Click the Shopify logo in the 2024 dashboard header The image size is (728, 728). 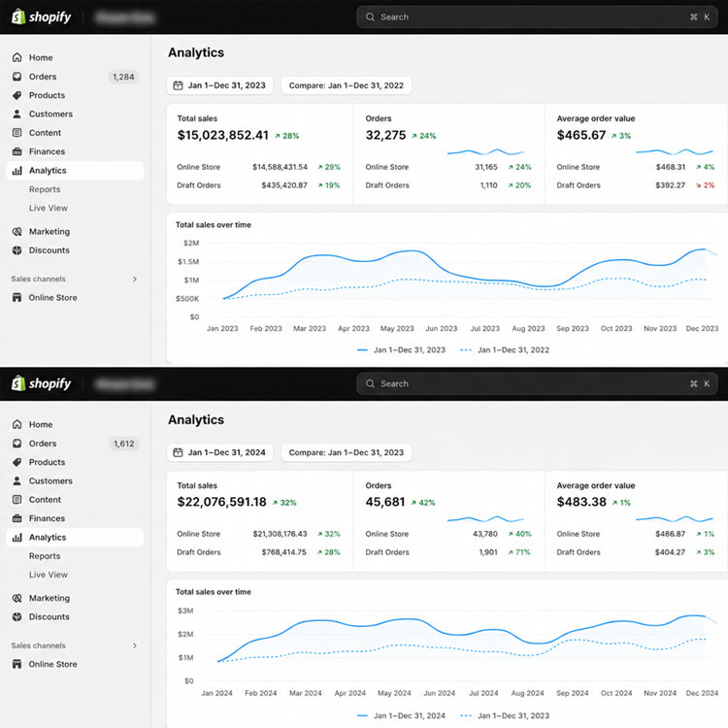[x=42, y=383]
